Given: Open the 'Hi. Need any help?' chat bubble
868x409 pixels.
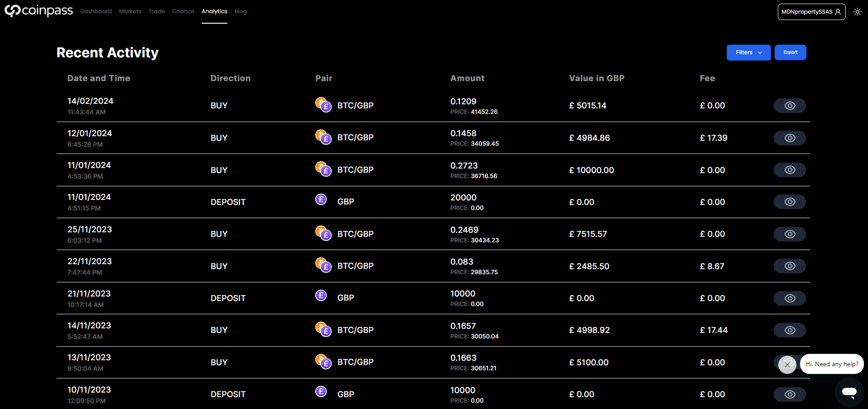Looking at the screenshot, I should pyautogui.click(x=832, y=364).
